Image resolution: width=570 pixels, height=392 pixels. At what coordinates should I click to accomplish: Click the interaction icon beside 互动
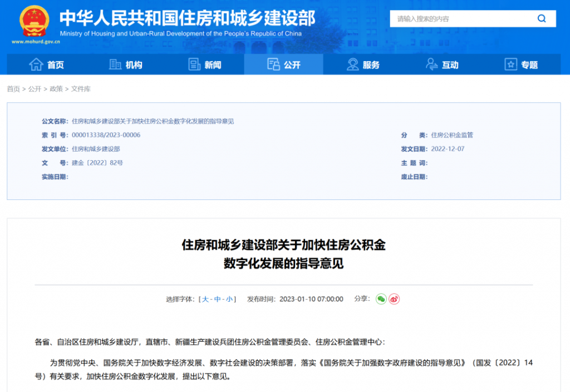click(431, 65)
